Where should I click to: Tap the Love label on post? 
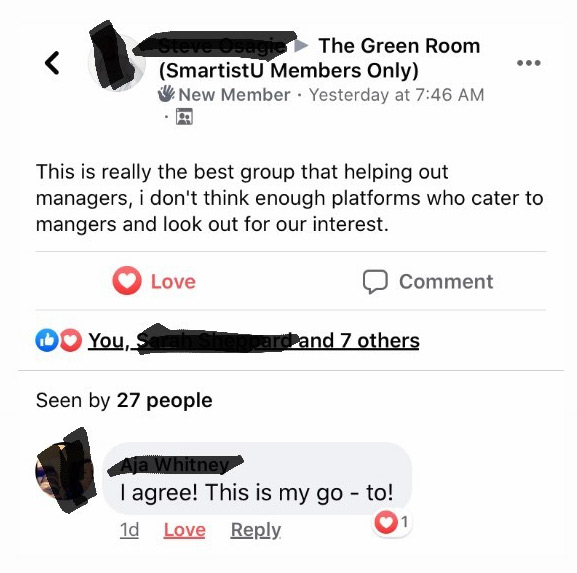click(x=173, y=282)
